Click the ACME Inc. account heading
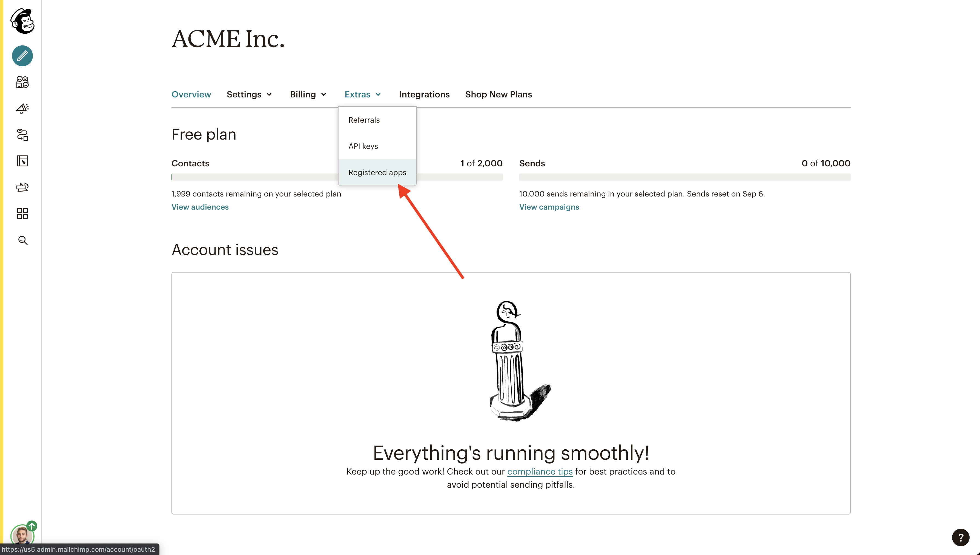Screen dimensions: 980x555 [228, 39]
